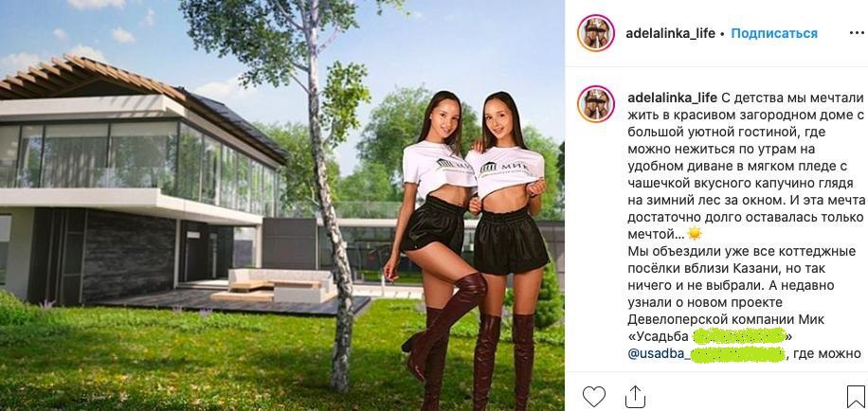Open adelalinka_life profile from the header username
The height and width of the screenshot is (411, 868).
coord(672,33)
